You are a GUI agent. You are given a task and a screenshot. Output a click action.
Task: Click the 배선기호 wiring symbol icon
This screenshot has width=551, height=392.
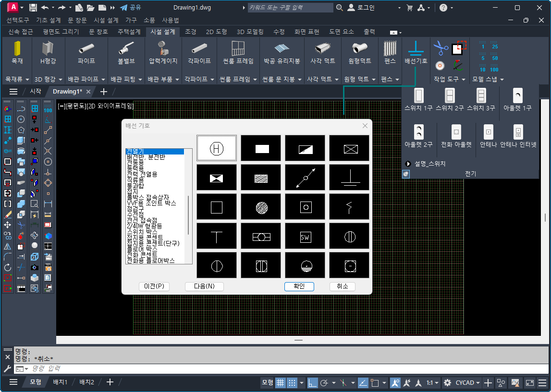[x=416, y=50]
